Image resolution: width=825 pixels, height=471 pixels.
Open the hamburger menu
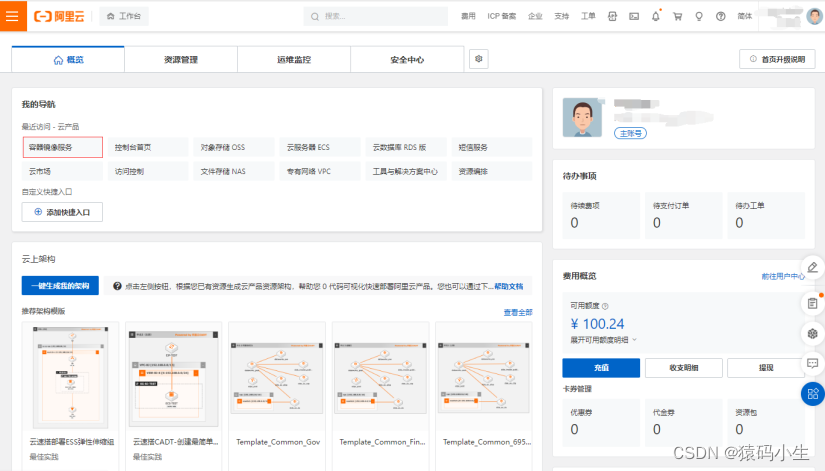[13, 16]
